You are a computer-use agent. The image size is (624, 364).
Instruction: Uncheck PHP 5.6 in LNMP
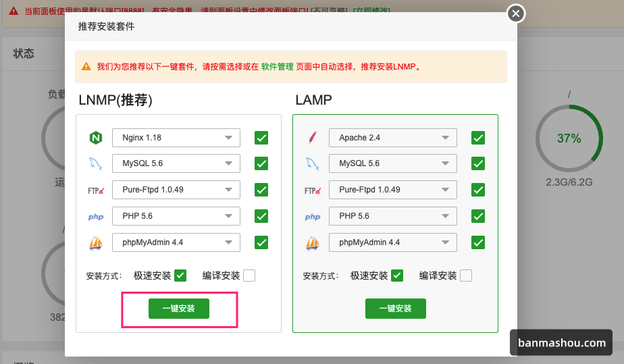261,216
